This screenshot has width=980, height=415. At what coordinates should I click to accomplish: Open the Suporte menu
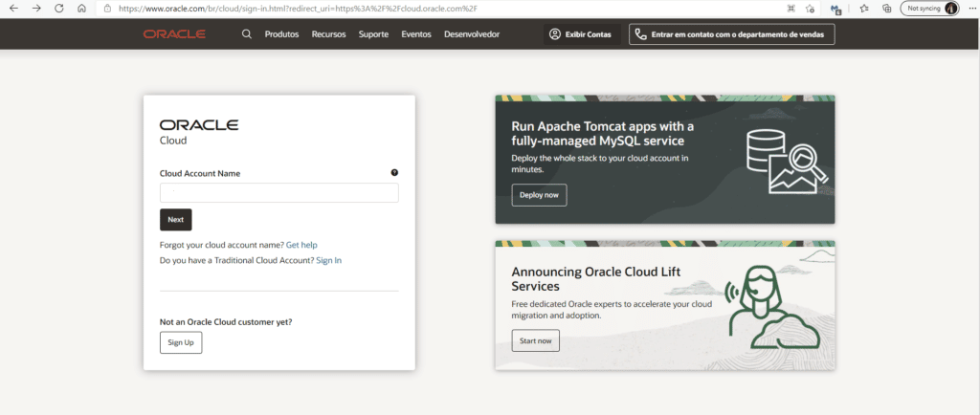[373, 34]
